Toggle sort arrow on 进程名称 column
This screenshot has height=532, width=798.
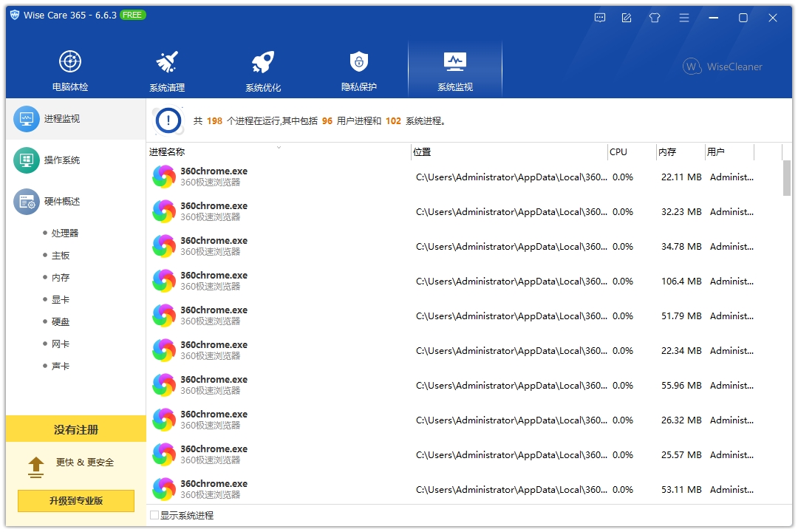[x=279, y=148]
